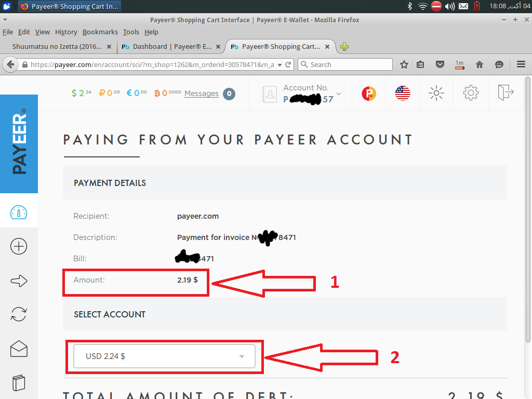The height and width of the screenshot is (399, 532).
Task: Change language via US flag icon
Action: (403, 94)
